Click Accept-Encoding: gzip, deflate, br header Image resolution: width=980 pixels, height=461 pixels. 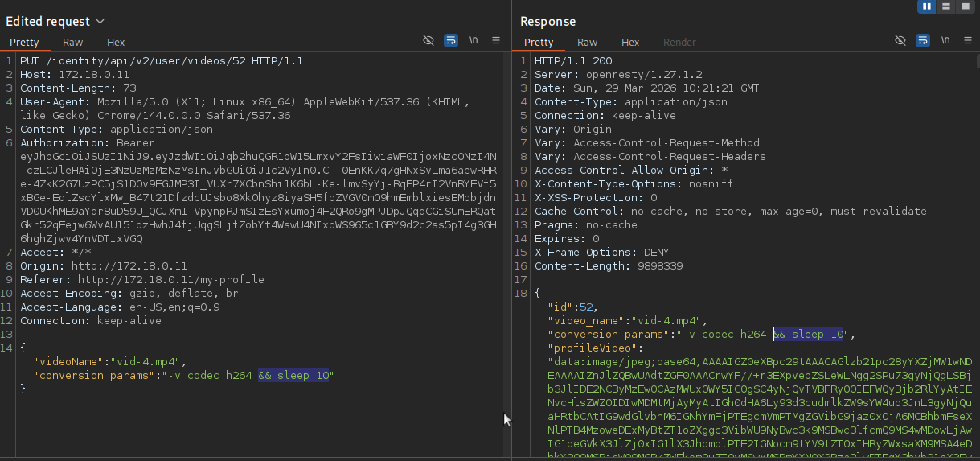tap(129, 294)
